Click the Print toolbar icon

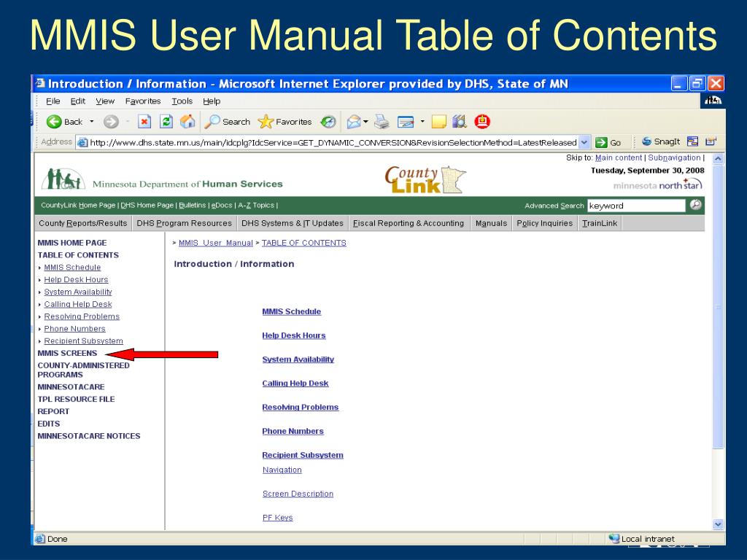381,122
